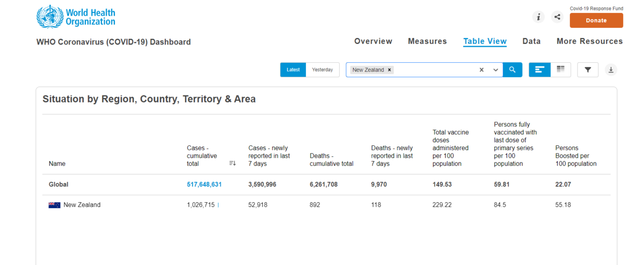644x265 pixels.
Task: Open the filter funnel icon
Action: pyautogui.click(x=588, y=70)
